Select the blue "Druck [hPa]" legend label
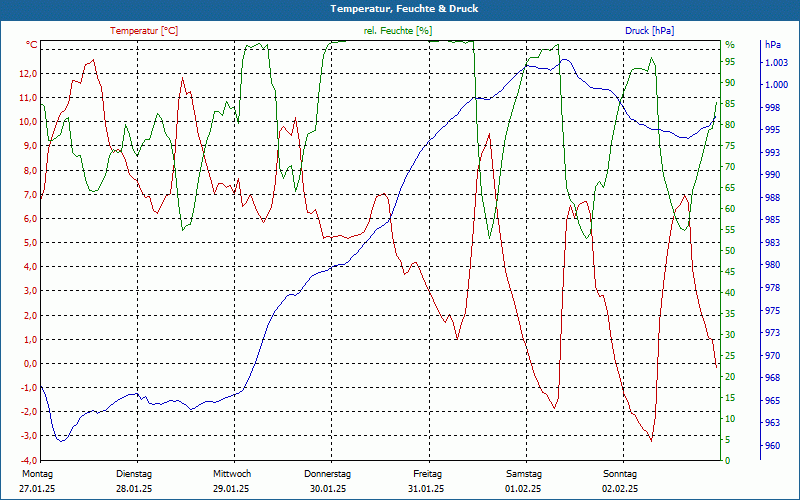Image resolution: width=800 pixels, height=500 pixels. [x=649, y=31]
